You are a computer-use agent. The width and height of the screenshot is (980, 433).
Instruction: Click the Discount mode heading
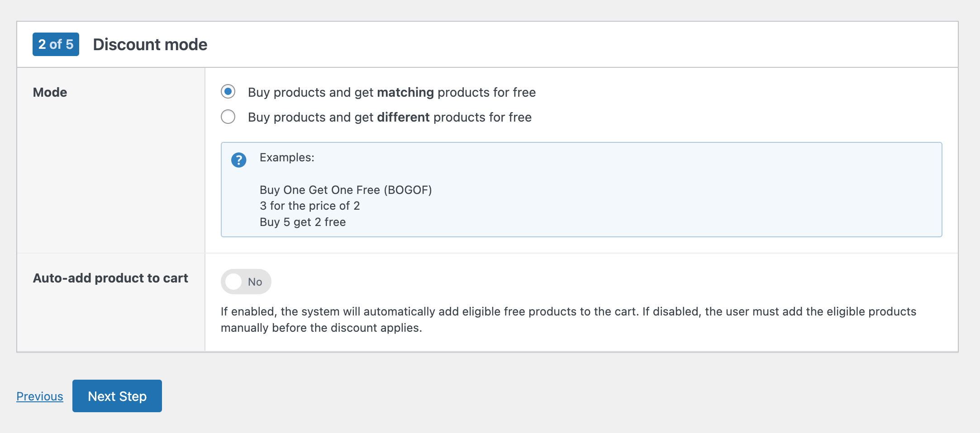point(150,45)
